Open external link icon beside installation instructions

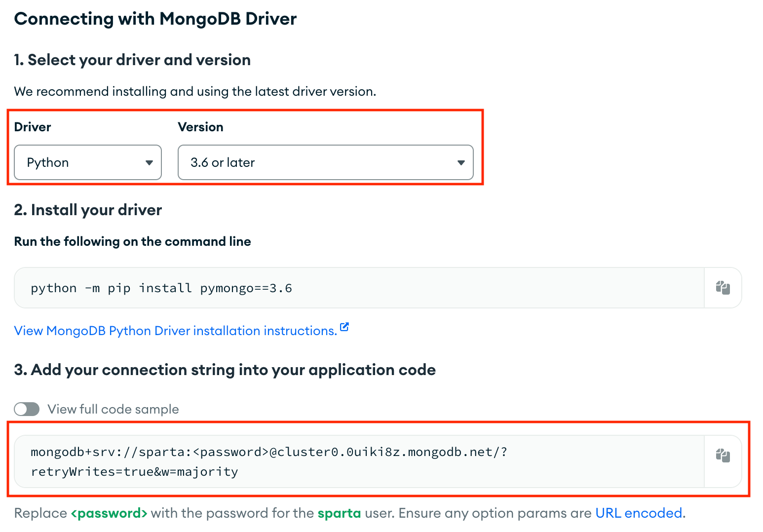344,327
